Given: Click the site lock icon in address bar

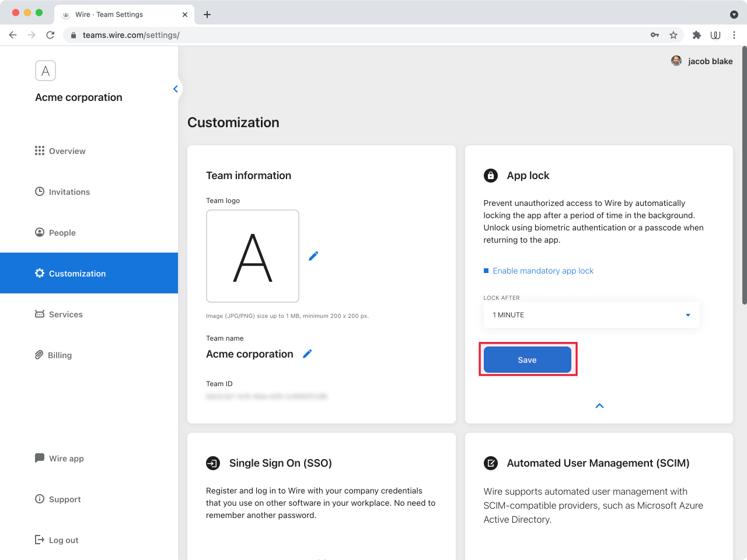Looking at the screenshot, I should [74, 35].
